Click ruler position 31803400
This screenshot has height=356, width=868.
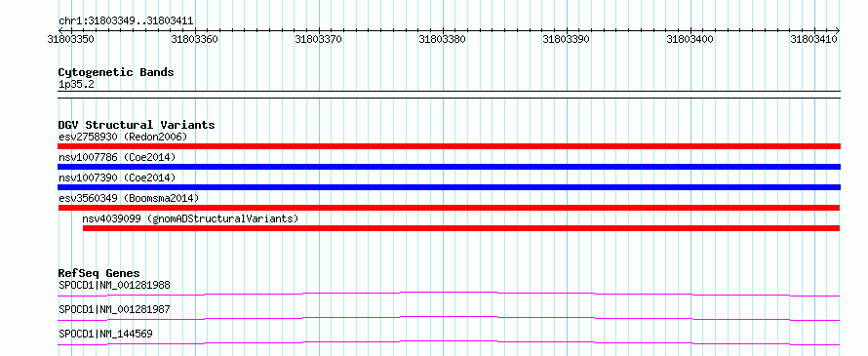[690, 39]
